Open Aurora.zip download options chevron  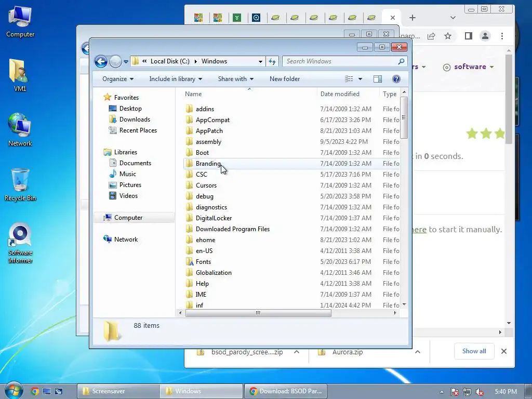tap(418, 352)
